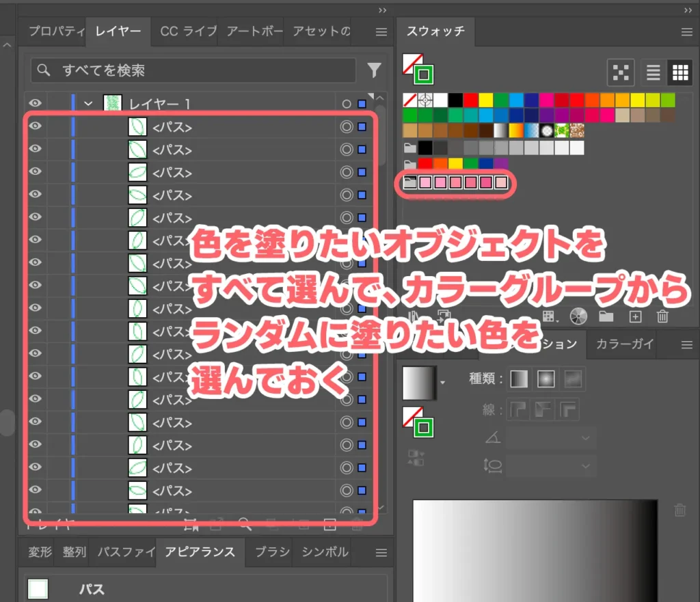The image size is (700, 602).
Task: Open the gradient fill dropdown arrow
Action: (442, 383)
